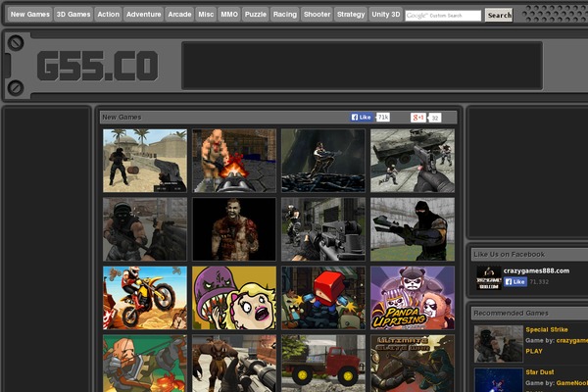Click the Facebook Like button in New Games header

pos(362,117)
